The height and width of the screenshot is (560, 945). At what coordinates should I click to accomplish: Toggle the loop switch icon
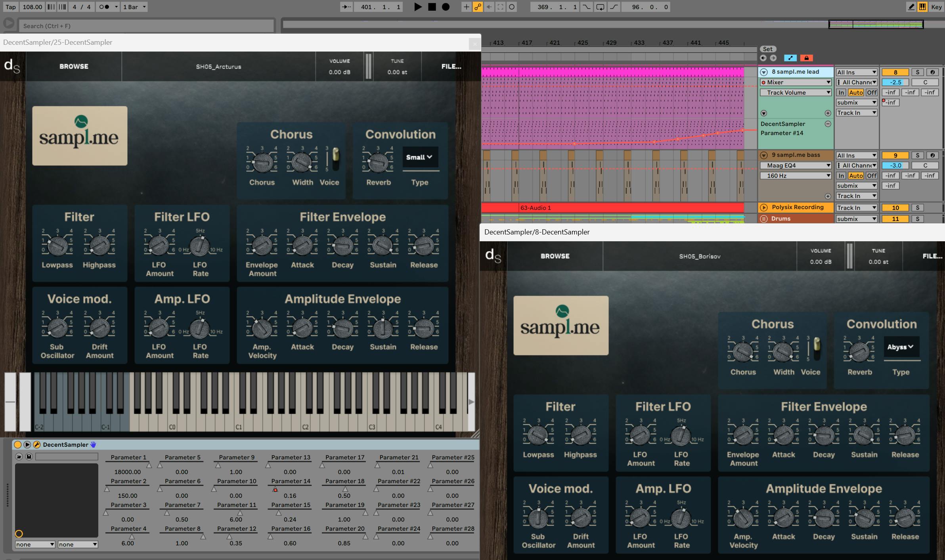click(600, 7)
